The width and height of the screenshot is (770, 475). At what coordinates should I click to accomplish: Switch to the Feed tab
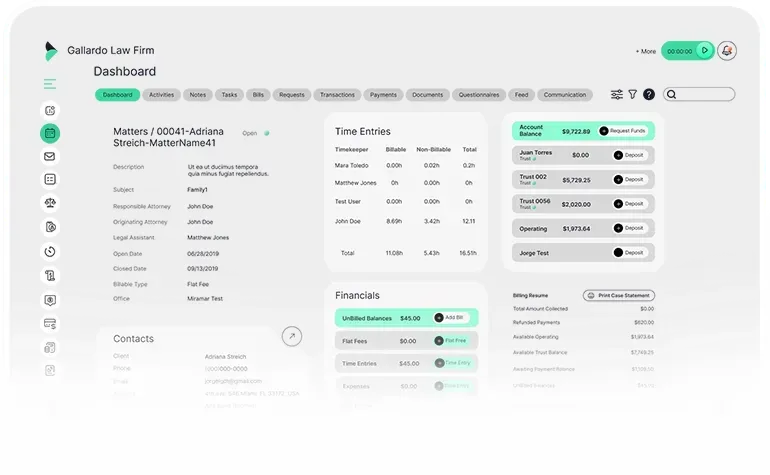click(522, 95)
